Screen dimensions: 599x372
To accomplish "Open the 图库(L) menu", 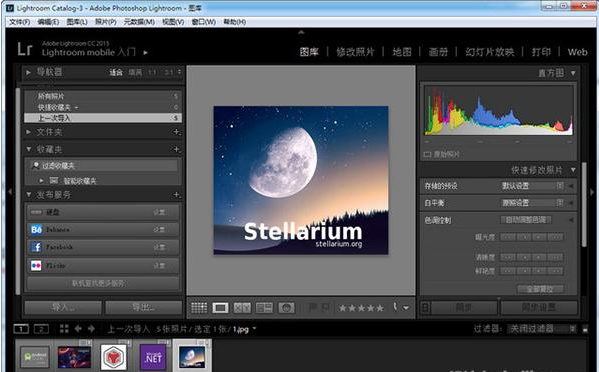I will click(77, 22).
